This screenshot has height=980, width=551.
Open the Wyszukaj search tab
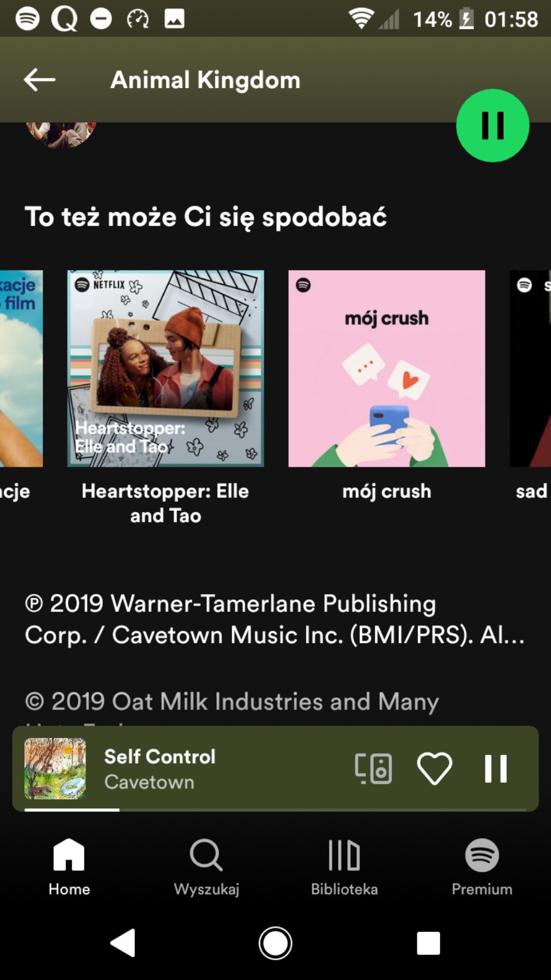[206, 867]
